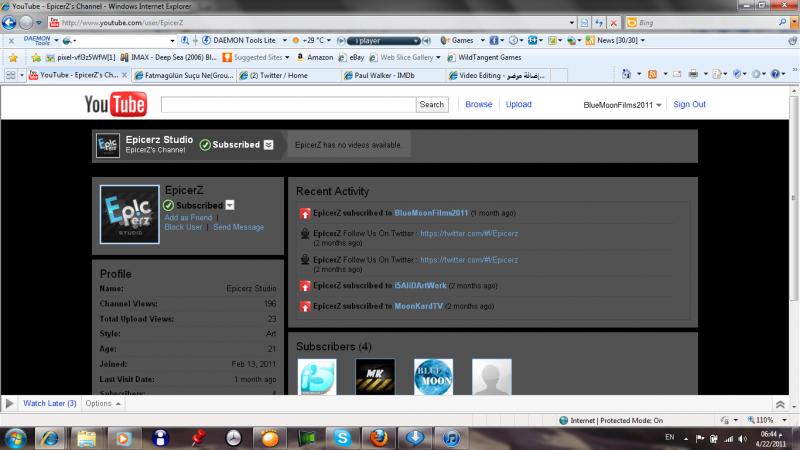Screen dimensions: 800x450
Task: Open dropdown beside Subscribed in profile box
Action: [230, 205]
